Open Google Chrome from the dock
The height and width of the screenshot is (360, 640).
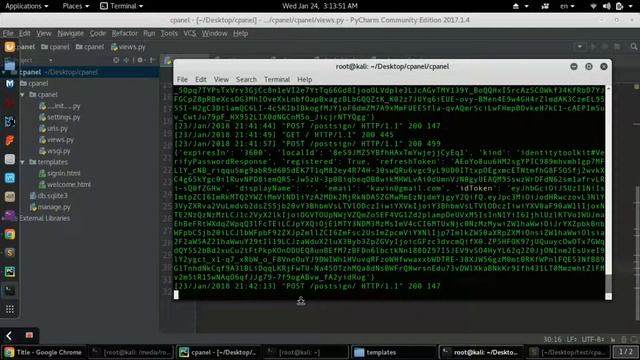(9, 234)
